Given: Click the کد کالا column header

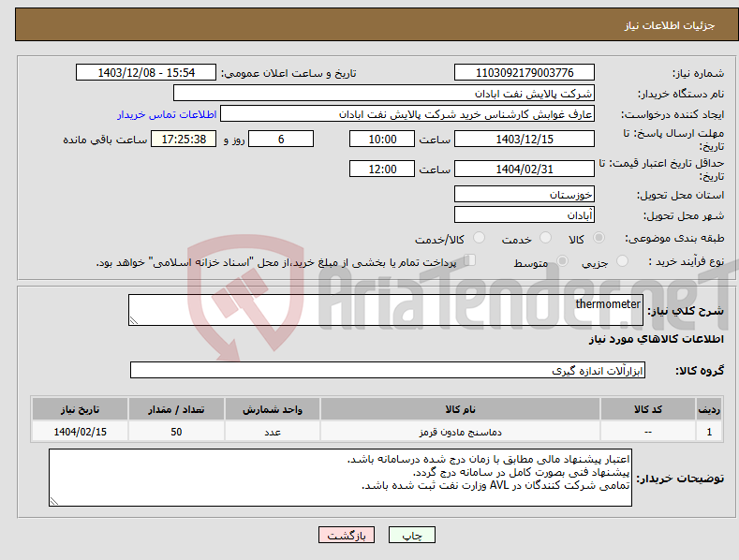Looking at the screenshot, I should click(x=648, y=409).
